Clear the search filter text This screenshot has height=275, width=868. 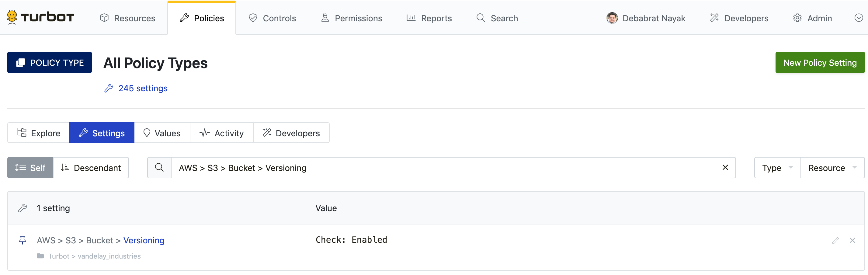coord(725,168)
